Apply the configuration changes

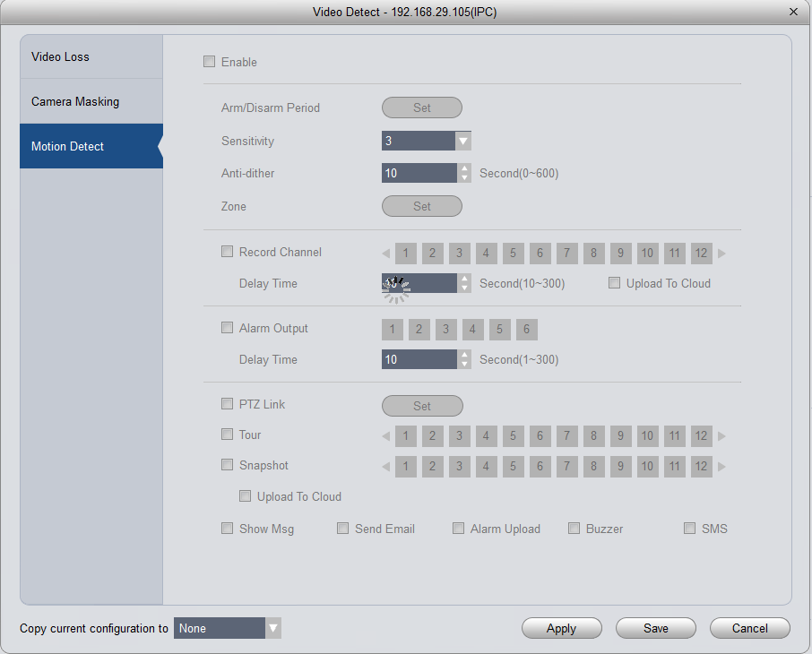(x=561, y=628)
